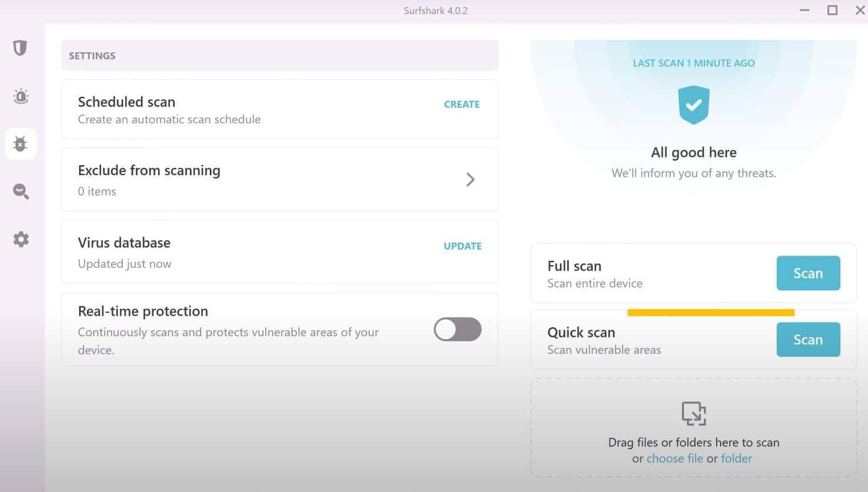This screenshot has height=492, width=868.
Task: Open the Alert siren section in sidebar
Action: click(21, 96)
